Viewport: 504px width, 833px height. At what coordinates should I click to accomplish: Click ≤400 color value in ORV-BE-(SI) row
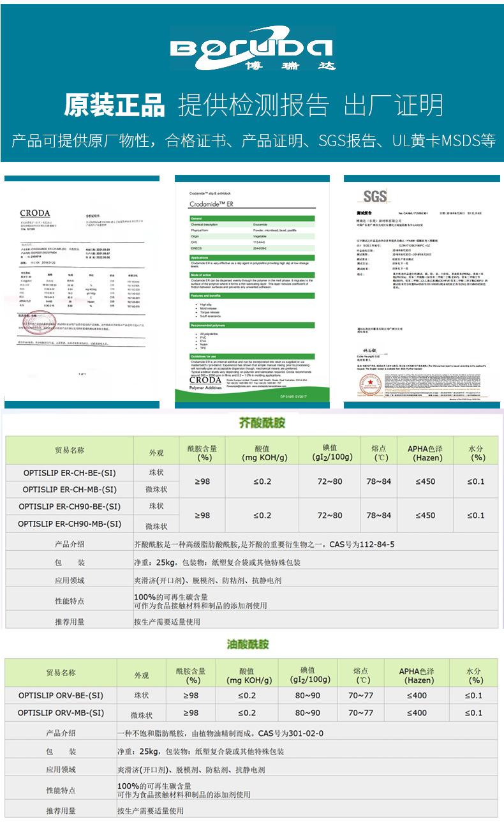(x=416, y=695)
